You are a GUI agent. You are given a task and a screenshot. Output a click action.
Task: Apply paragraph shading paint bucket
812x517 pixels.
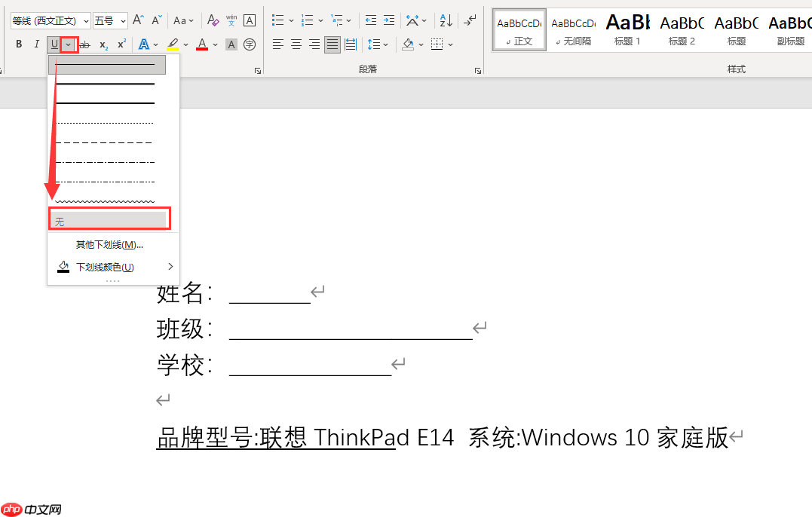coord(408,44)
